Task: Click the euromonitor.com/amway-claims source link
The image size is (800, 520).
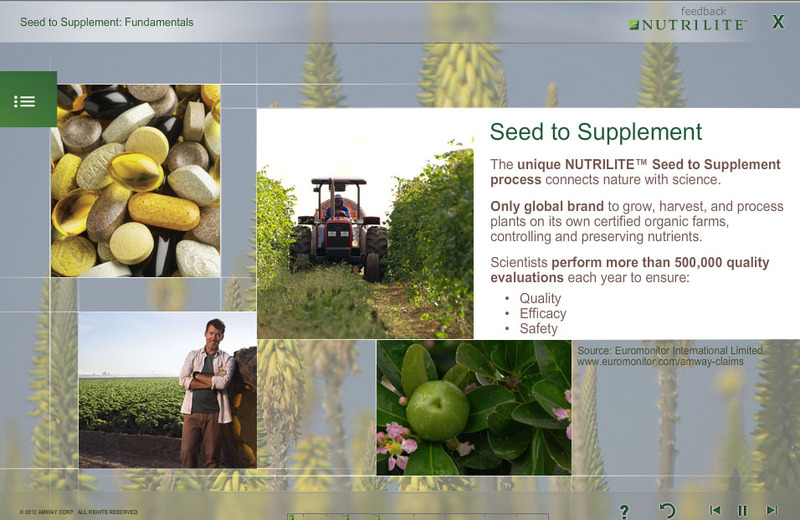Action: coord(670,362)
